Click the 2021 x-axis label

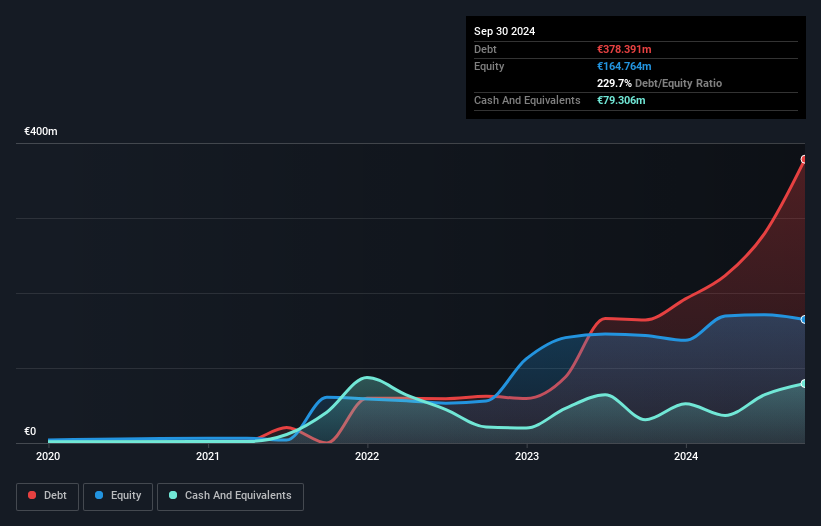(208, 456)
